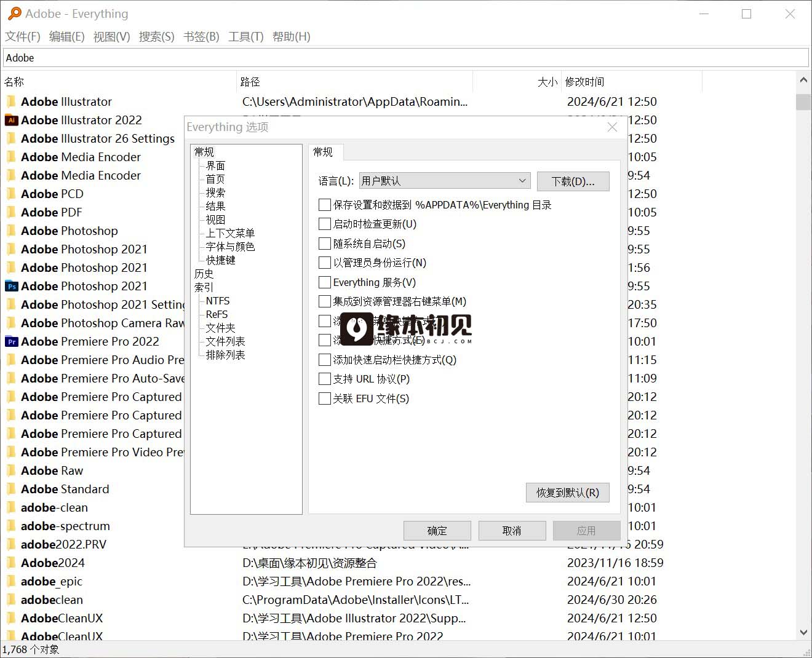
Task: Click the Everything magnifier icon in title bar
Action: [x=14, y=14]
